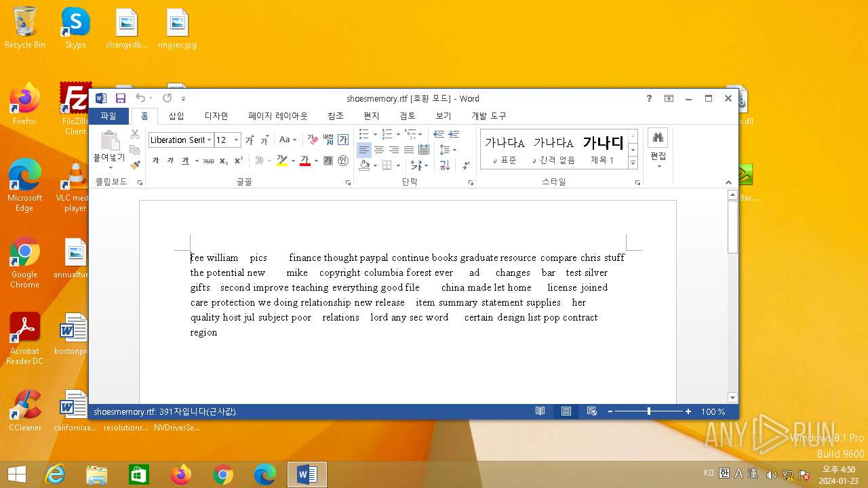Center align the paragraph text
This screenshot has height=488, width=868.
379,150
